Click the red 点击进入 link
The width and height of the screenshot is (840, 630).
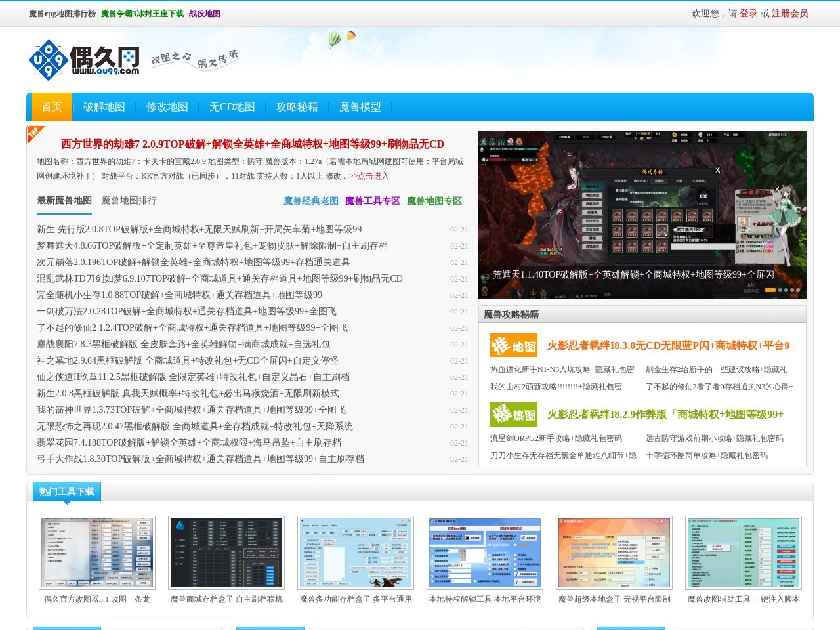click(x=373, y=176)
